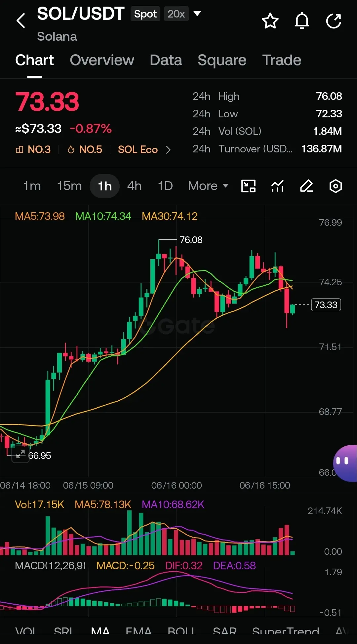
Task: Tap the 73.33 current price label on axis
Action: tap(326, 304)
